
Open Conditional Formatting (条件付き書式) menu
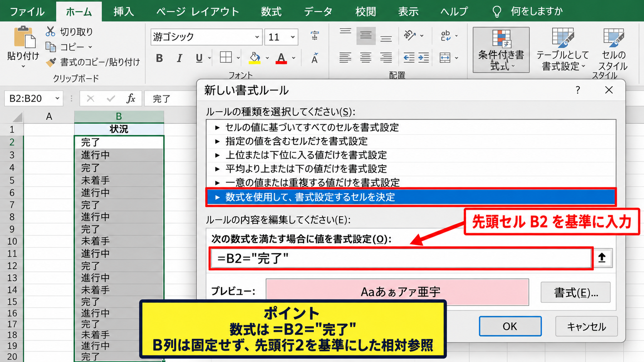[x=501, y=50]
